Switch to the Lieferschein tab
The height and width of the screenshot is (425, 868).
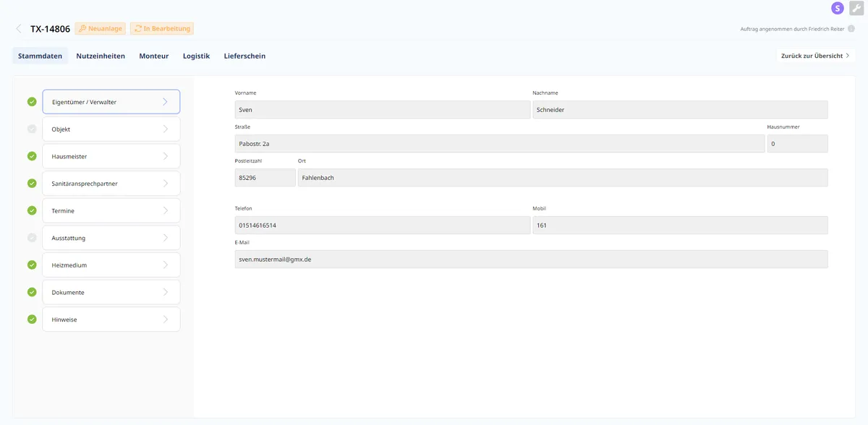[x=244, y=56]
